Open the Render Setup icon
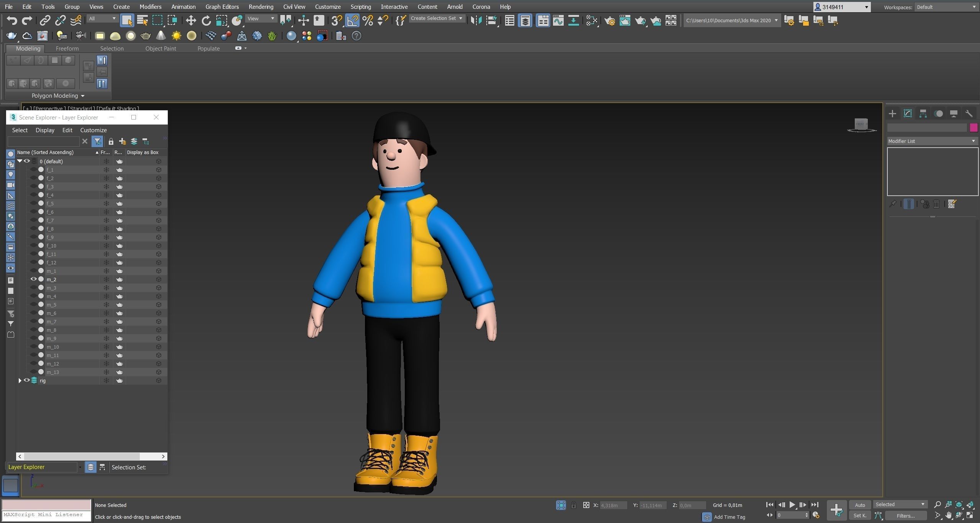Image resolution: width=980 pixels, height=523 pixels. [x=610, y=20]
